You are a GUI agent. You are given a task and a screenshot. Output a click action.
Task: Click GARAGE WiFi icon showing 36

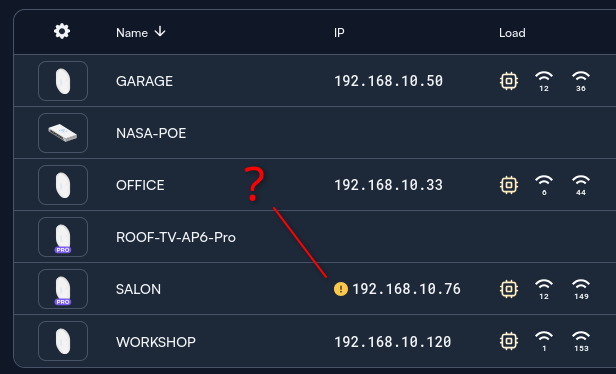[x=581, y=81]
